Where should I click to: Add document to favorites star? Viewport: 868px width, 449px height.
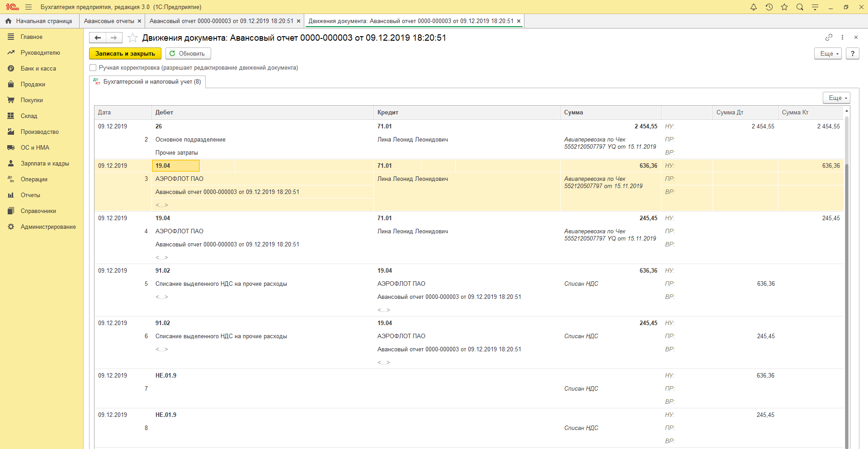[132, 38]
